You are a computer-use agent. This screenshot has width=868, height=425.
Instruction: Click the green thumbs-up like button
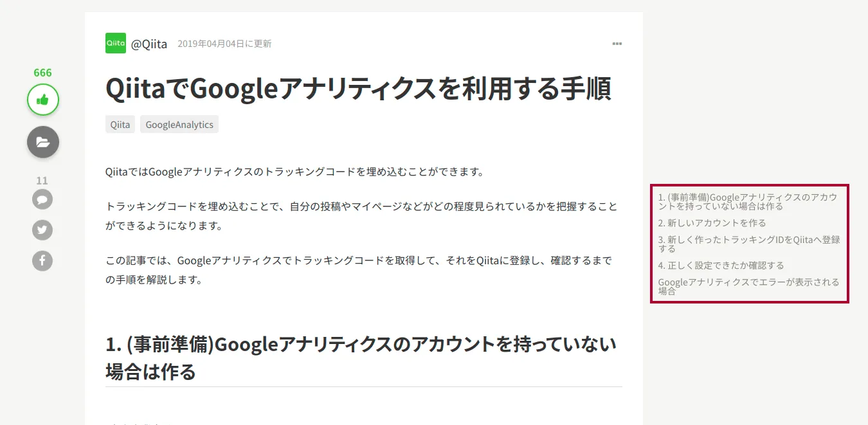click(43, 100)
